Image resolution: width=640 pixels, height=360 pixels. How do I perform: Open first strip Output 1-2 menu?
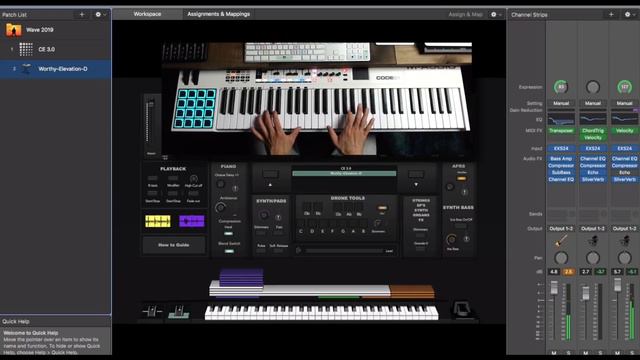pos(561,229)
